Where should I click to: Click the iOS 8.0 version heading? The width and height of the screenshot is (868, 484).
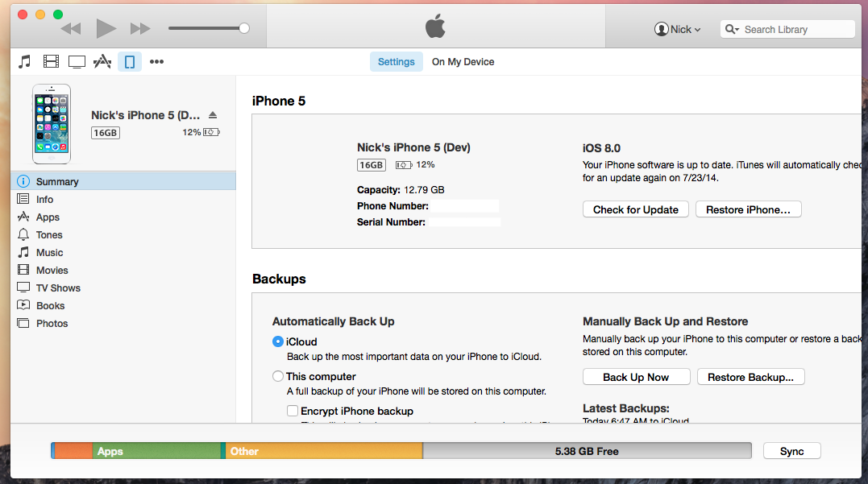[x=601, y=148]
